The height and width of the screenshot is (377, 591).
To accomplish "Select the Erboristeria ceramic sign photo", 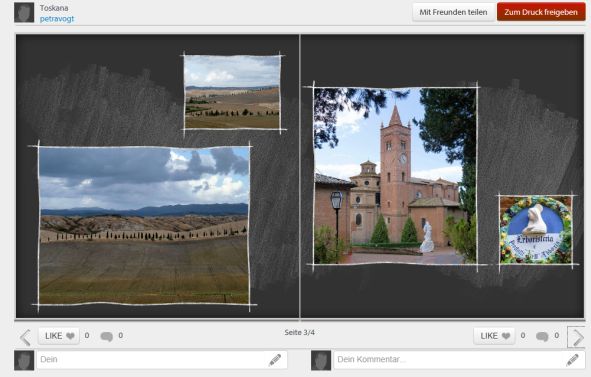I will [536, 230].
